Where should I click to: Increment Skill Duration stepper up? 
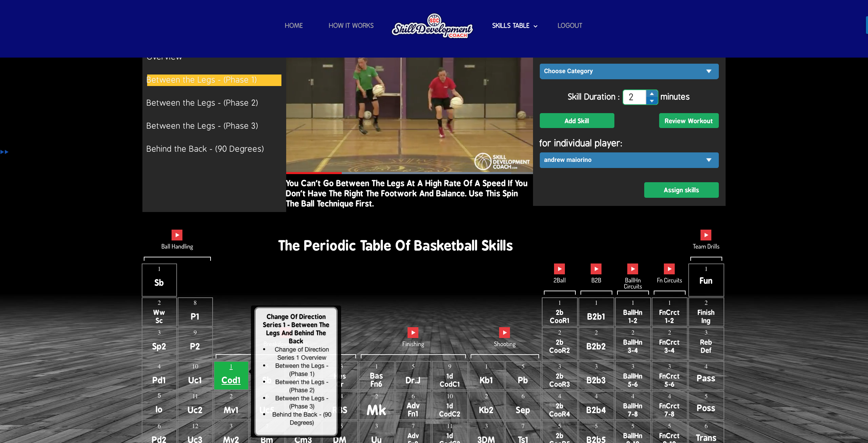tap(652, 93)
